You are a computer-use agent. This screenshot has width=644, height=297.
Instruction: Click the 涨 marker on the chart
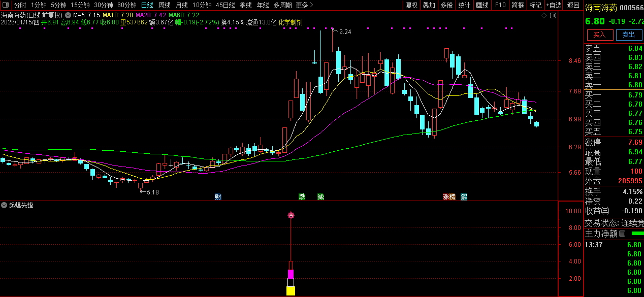pos(446,197)
